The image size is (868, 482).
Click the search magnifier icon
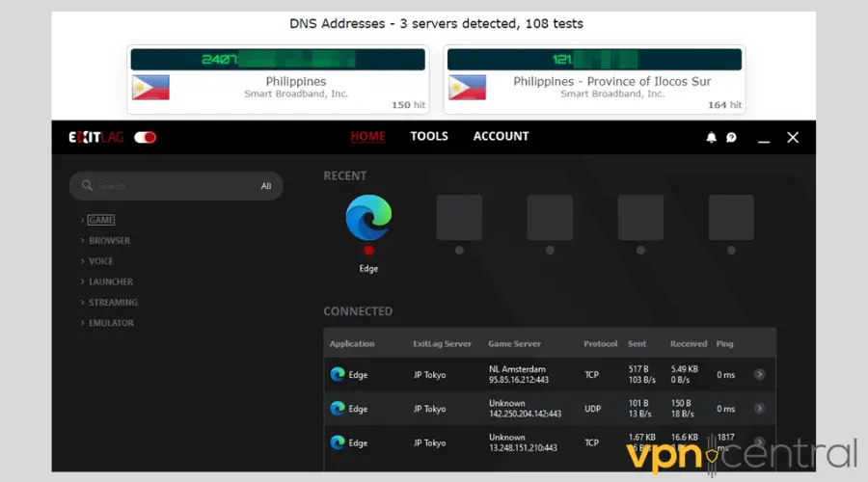87,185
